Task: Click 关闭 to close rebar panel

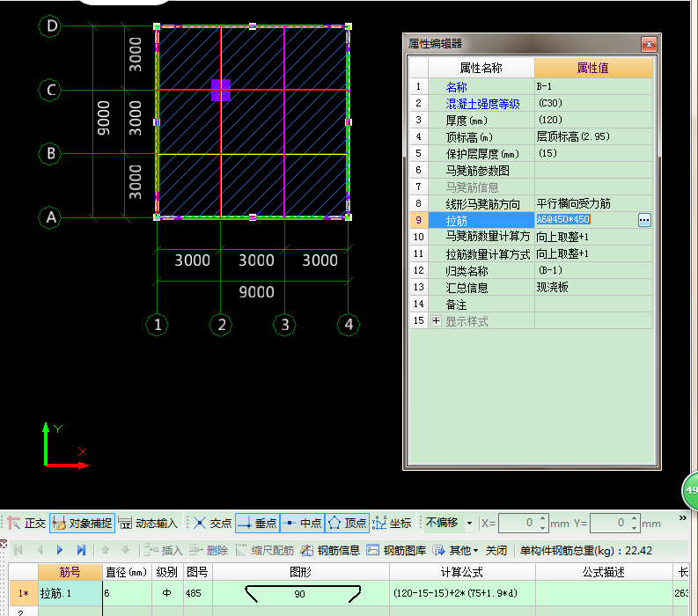Action: 496,551
